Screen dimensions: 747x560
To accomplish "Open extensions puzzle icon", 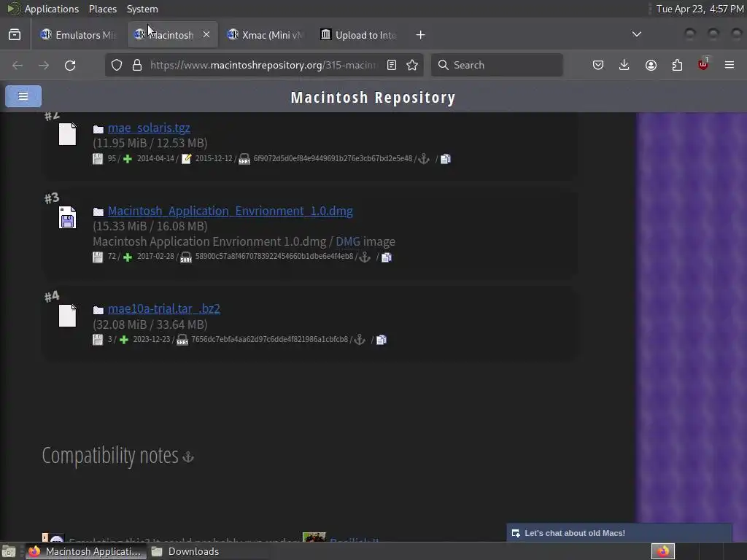I will point(677,65).
